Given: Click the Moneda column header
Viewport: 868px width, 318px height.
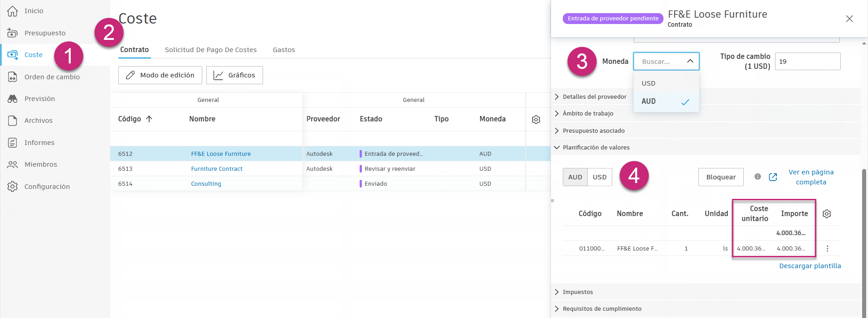Looking at the screenshot, I should pos(493,119).
